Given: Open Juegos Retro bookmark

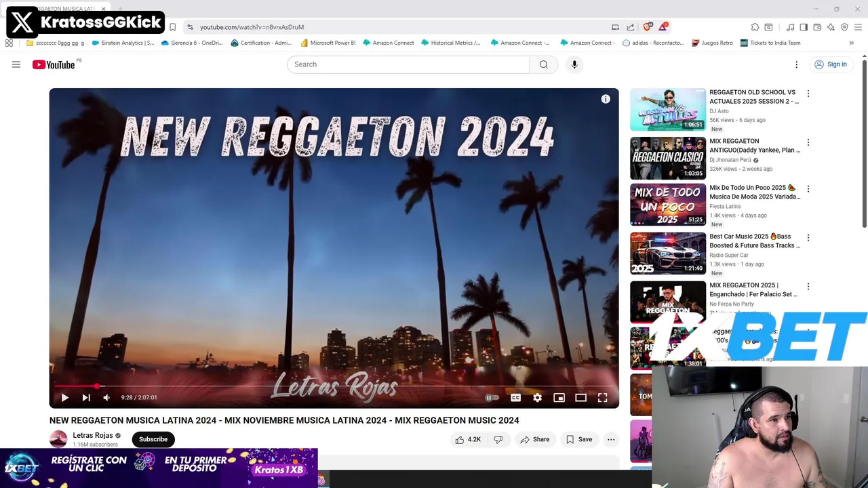Looking at the screenshot, I should (712, 43).
